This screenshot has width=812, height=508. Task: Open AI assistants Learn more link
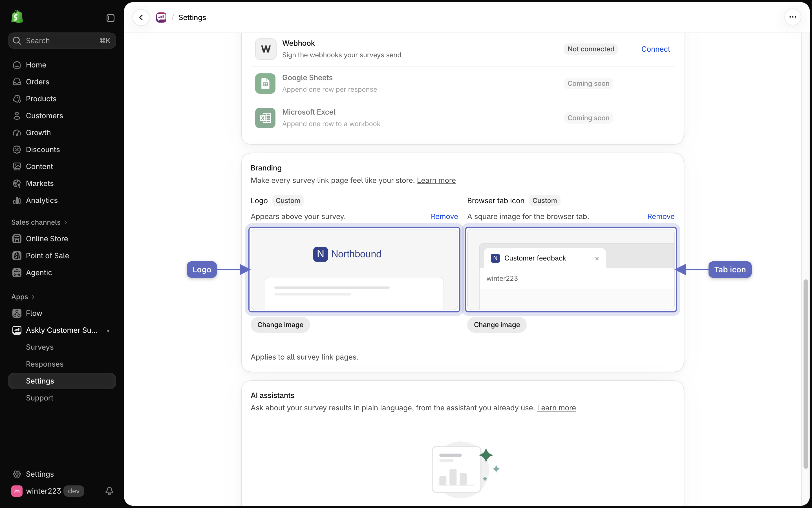click(556, 408)
